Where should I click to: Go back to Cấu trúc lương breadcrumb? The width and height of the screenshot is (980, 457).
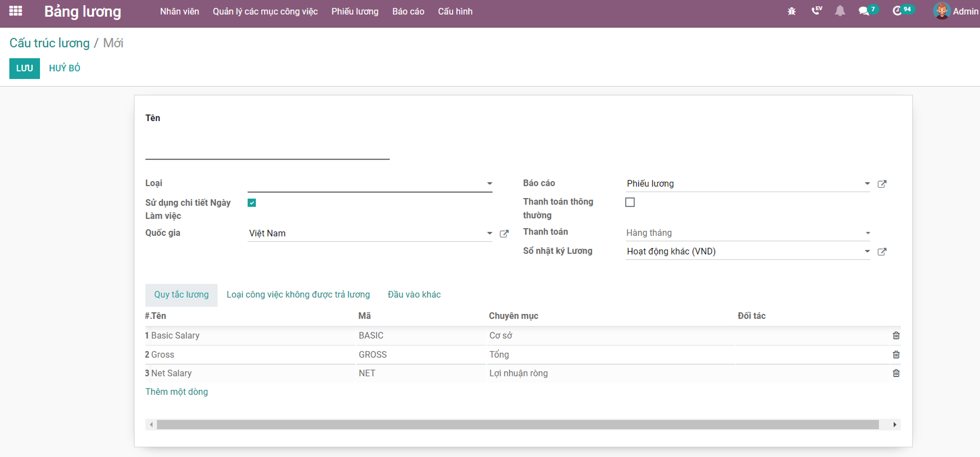pyautogui.click(x=49, y=43)
